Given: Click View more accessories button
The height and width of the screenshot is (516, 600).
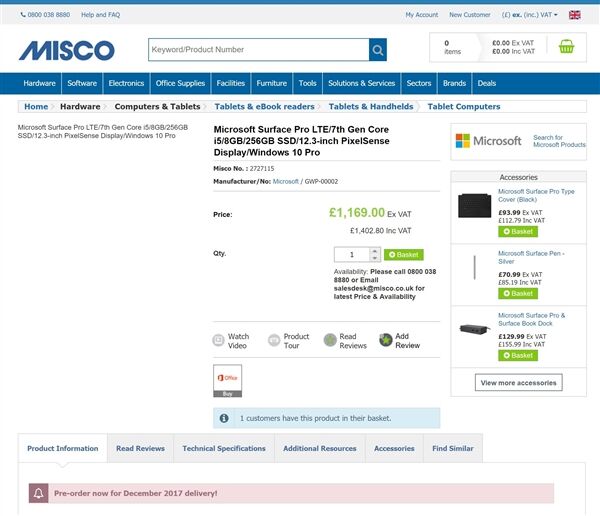Looking at the screenshot, I should point(518,383).
